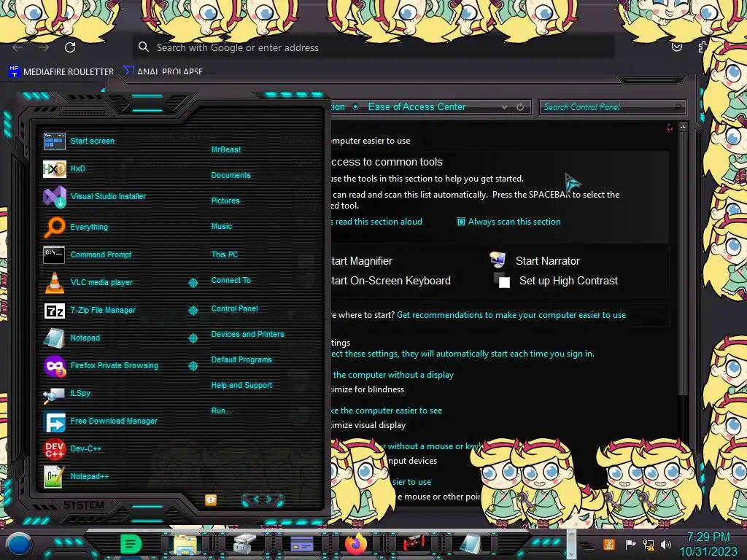
Task: Open Help and Support
Action: point(241,385)
